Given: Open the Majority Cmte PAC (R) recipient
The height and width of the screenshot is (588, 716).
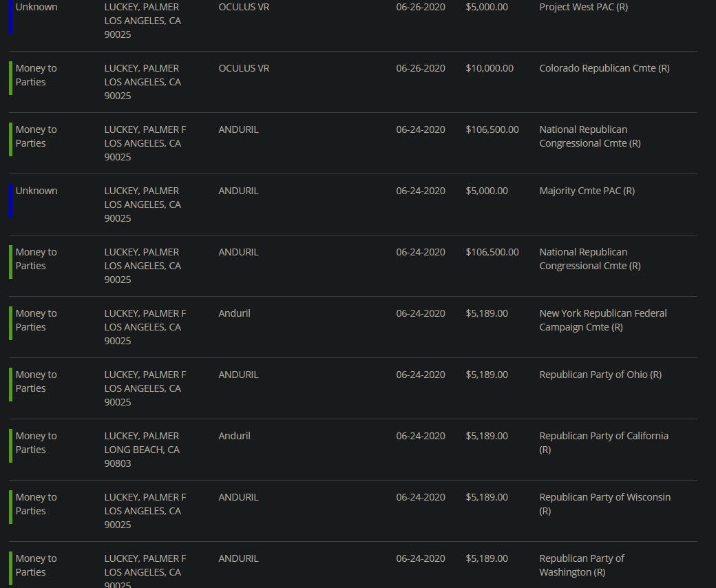Looking at the screenshot, I should [587, 191].
